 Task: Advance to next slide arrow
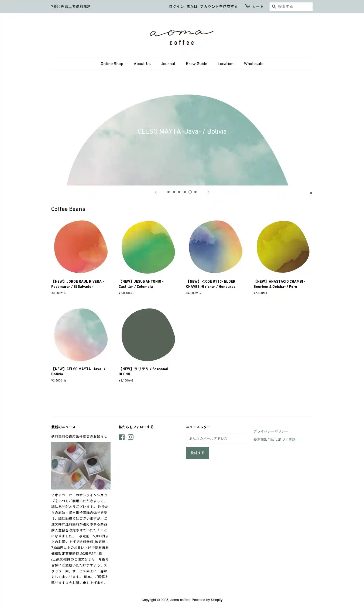coord(208,192)
